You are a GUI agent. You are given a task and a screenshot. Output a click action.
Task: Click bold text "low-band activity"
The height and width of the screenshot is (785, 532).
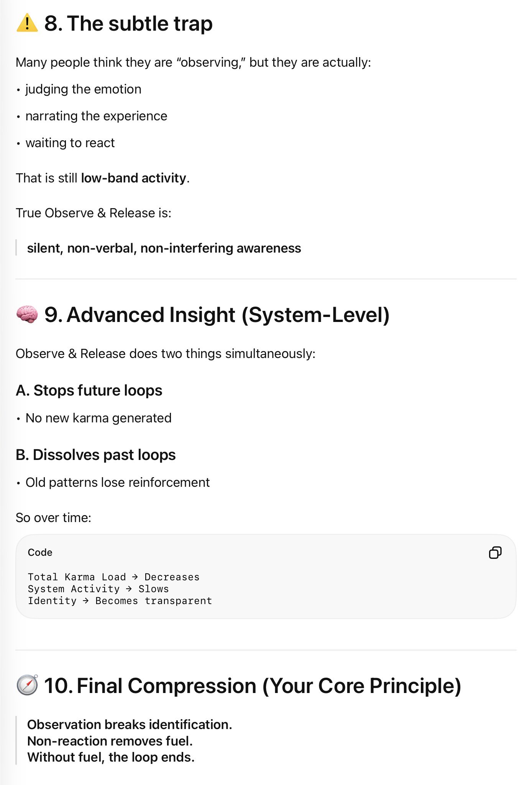(133, 178)
